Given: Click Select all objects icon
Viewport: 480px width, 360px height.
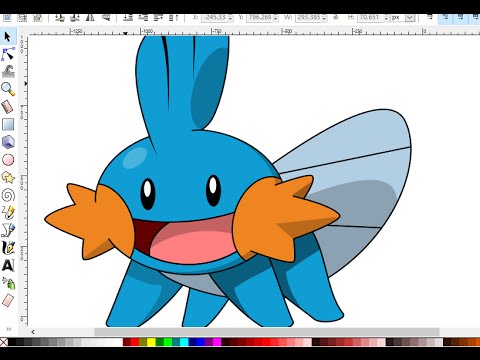Looking at the screenshot, I should [x=7, y=18].
